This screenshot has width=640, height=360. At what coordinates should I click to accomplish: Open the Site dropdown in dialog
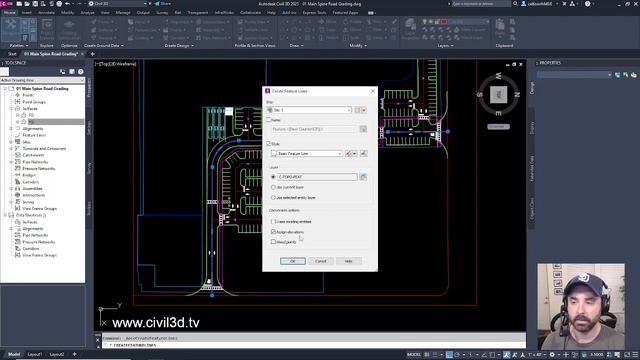pyautogui.click(x=309, y=110)
